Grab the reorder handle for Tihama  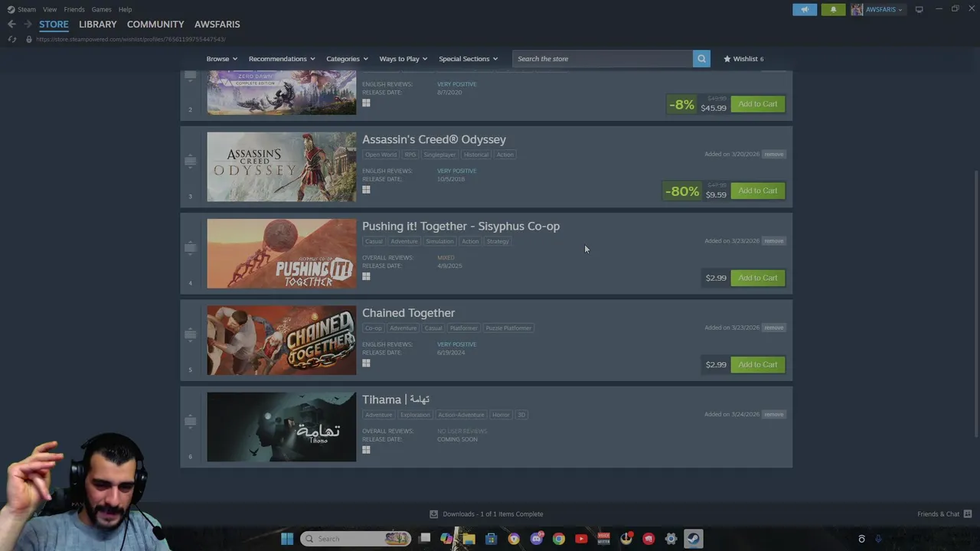point(191,421)
